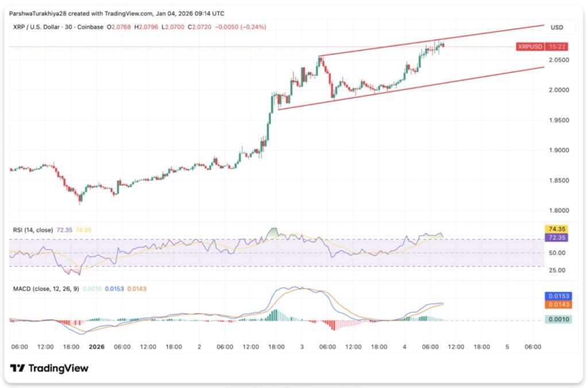Click the day 5 marker on time axis

(x=507, y=347)
